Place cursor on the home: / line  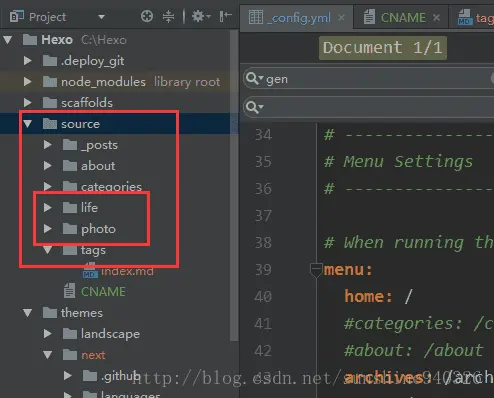coord(378,297)
